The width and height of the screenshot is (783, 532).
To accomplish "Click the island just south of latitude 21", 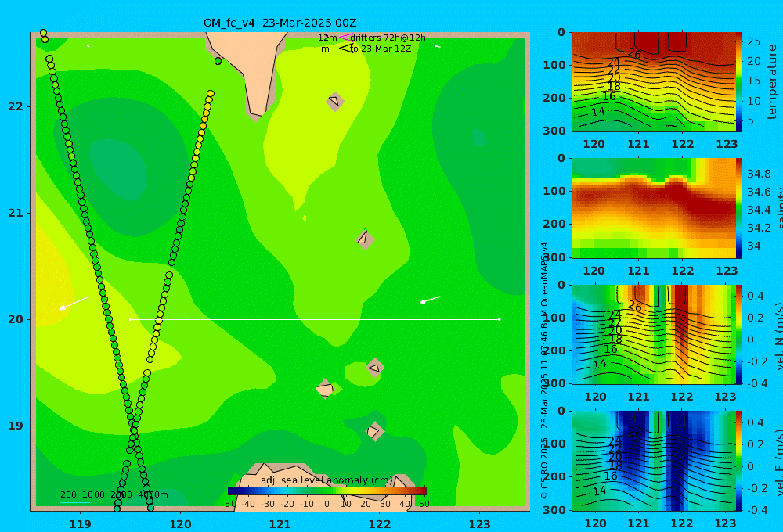I will coord(365,239).
